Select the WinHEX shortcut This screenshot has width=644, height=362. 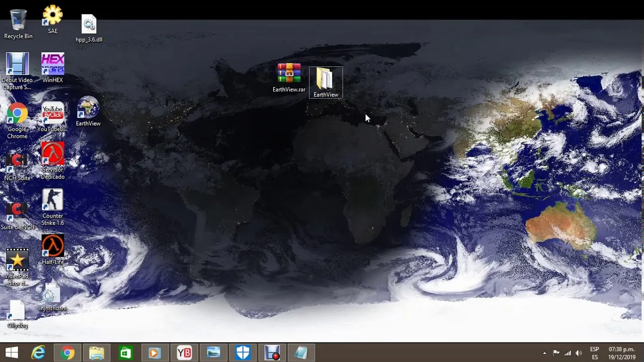53,68
